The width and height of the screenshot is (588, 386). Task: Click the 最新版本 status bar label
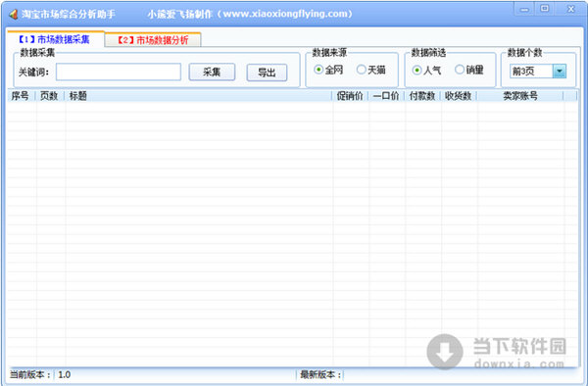(x=320, y=374)
